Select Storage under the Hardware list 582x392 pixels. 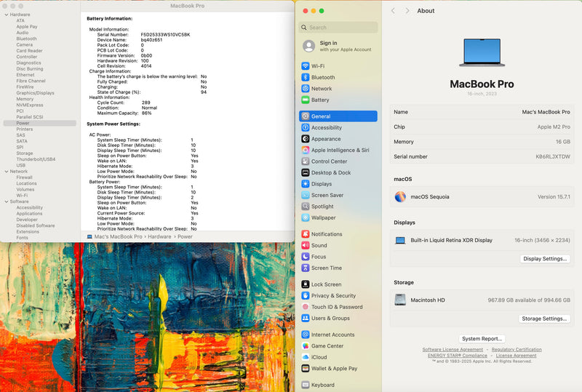coord(25,153)
